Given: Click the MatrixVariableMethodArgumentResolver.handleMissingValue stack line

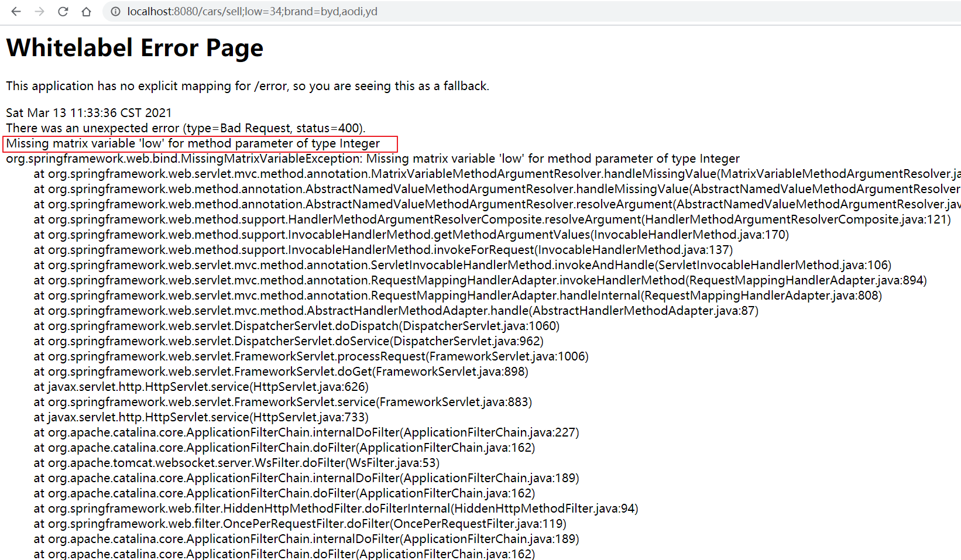Looking at the screenshot, I should click(497, 174).
